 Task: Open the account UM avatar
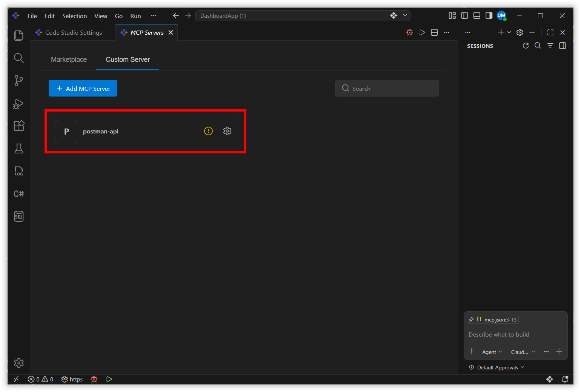point(501,15)
